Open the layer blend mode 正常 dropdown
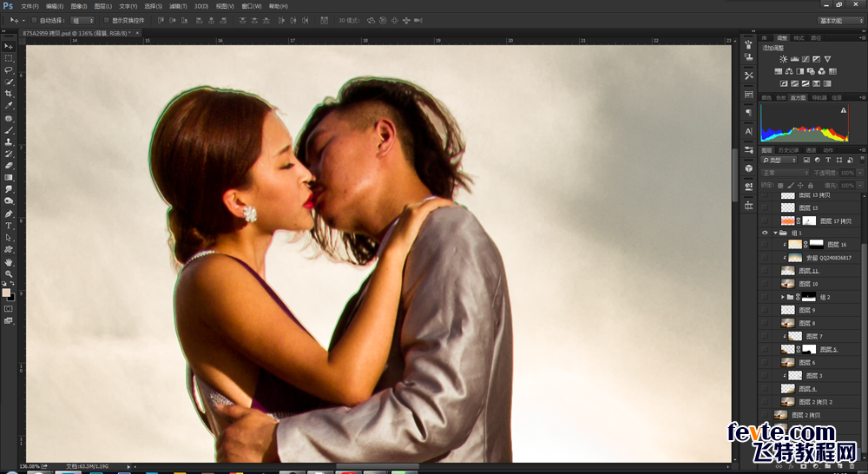This screenshot has height=474, width=868. pyautogui.click(x=786, y=173)
